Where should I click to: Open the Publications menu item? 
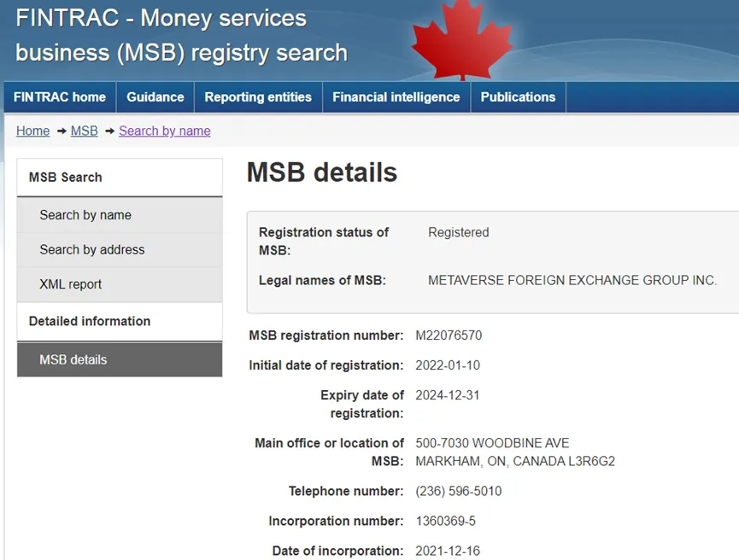click(x=518, y=97)
